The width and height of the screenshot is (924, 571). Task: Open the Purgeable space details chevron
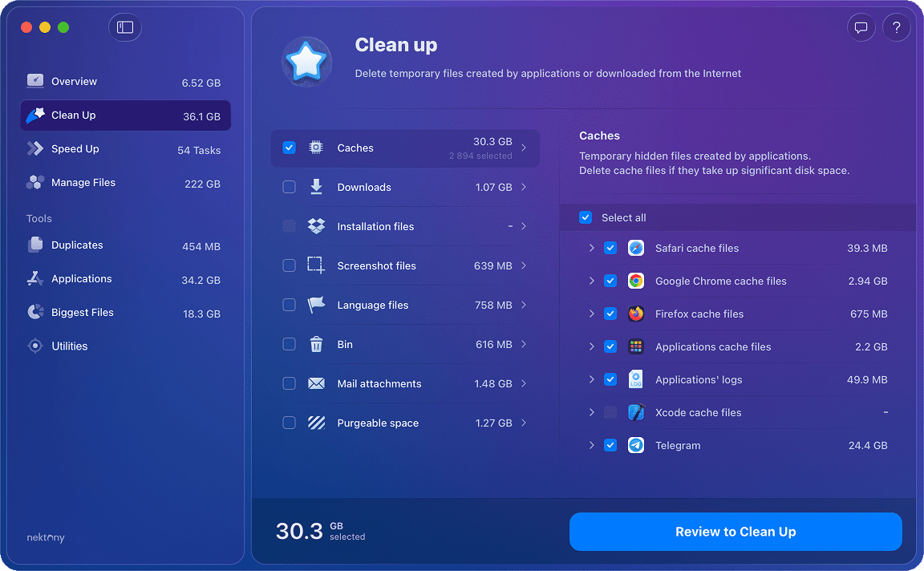coord(524,423)
